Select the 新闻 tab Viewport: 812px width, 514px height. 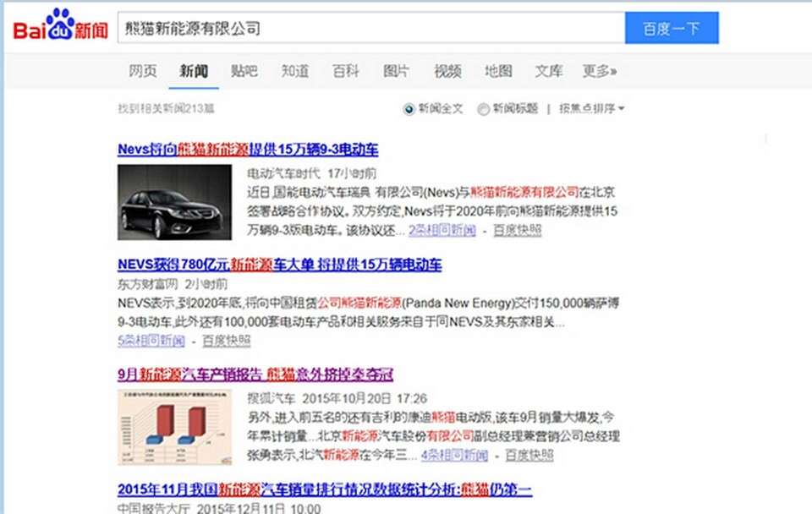(x=194, y=71)
